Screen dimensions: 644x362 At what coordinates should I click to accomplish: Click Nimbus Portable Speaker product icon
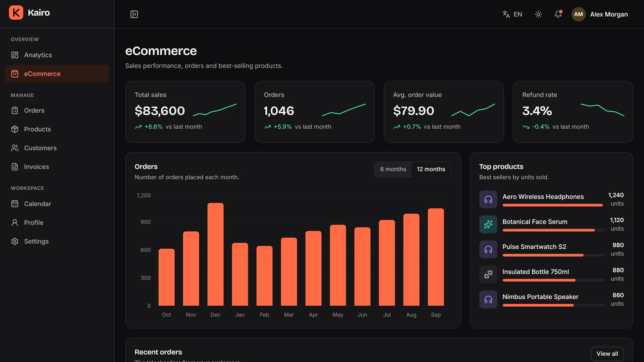pos(488,300)
